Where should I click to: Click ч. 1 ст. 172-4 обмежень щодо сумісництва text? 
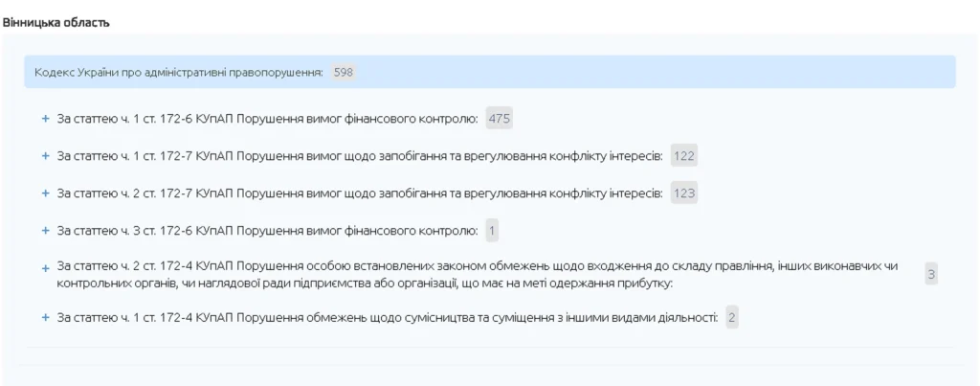pos(388,317)
